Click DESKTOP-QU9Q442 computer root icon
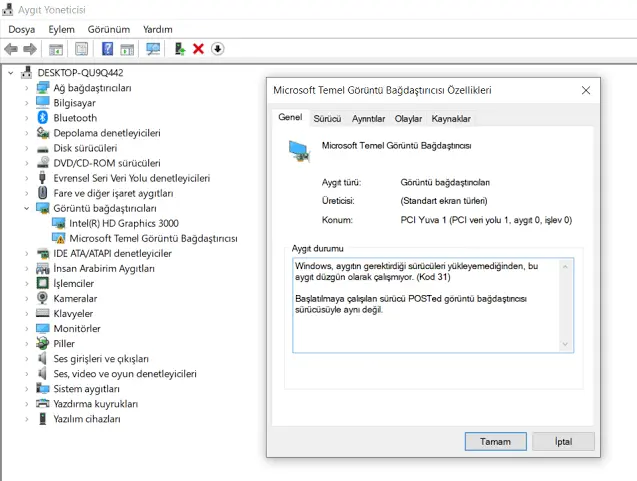637x481 pixels. coord(26,72)
